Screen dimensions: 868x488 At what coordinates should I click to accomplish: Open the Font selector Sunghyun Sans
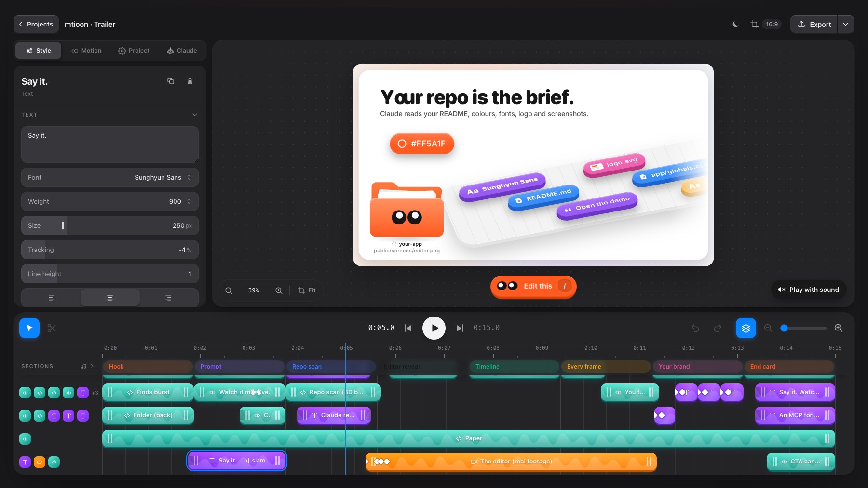pyautogui.click(x=110, y=177)
